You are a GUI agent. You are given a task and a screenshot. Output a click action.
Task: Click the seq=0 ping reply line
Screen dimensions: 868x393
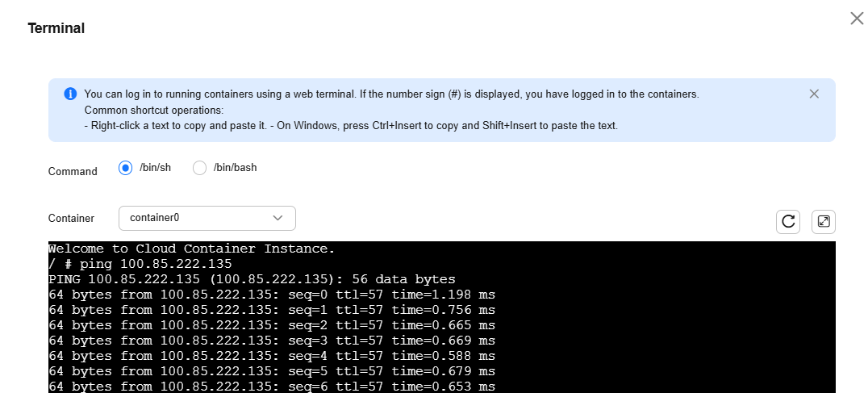coord(272,295)
